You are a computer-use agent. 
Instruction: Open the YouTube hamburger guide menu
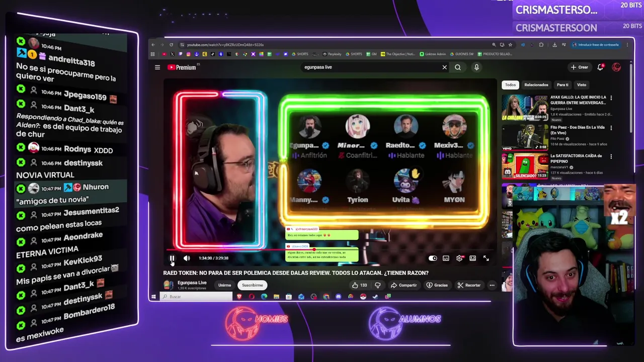click(157, 67)
